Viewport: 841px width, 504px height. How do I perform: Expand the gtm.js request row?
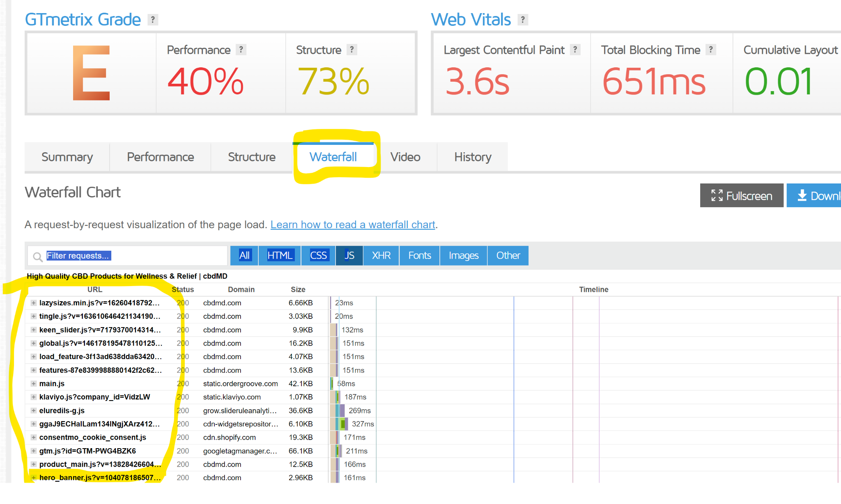click(x=34, y=451)
